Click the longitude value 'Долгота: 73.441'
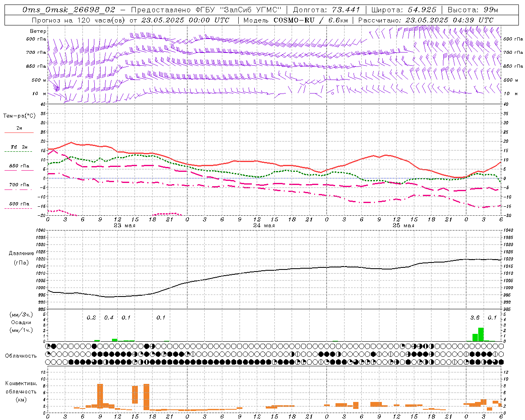 coord(326,10)
